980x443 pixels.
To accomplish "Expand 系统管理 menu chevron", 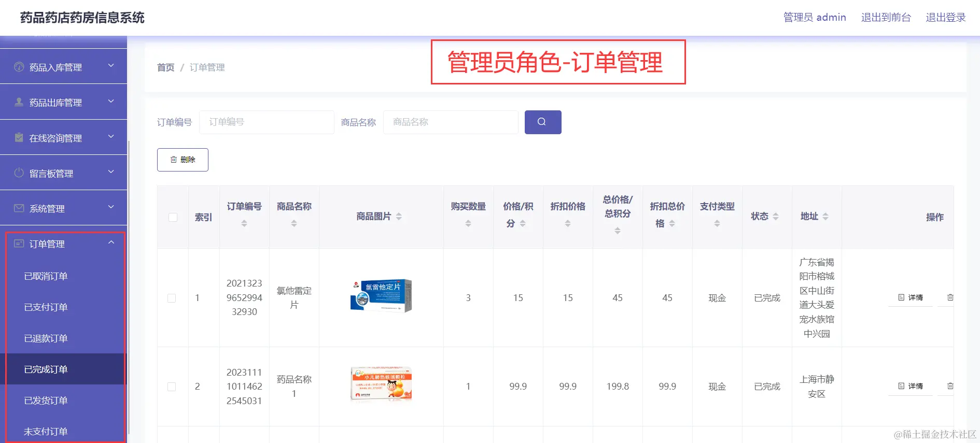I will coord(111,207).
